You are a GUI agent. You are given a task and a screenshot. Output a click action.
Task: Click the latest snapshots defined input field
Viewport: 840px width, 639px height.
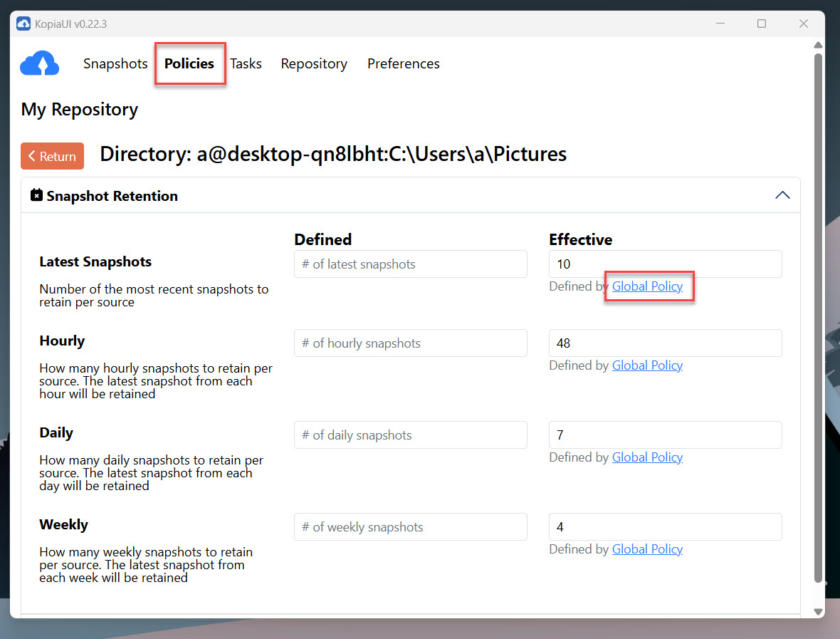[x=410, y=264]
